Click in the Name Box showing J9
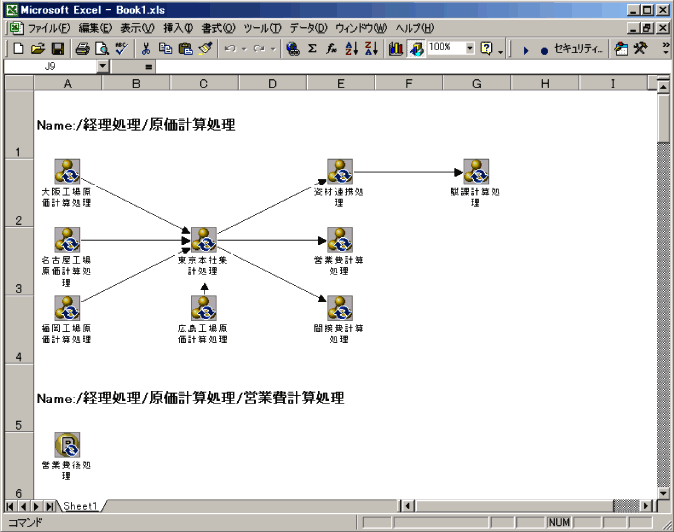This screenshot has height=532, width=674. click(x=50, y=67)
